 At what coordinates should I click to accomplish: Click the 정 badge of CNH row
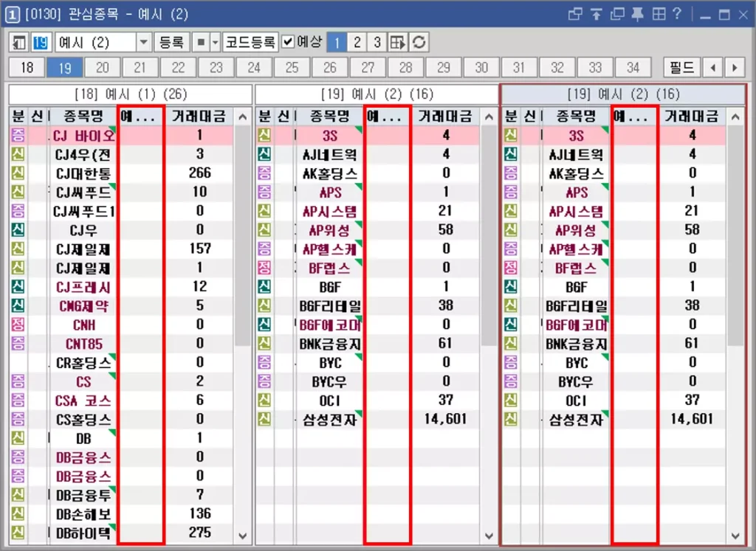click(18, 325)
